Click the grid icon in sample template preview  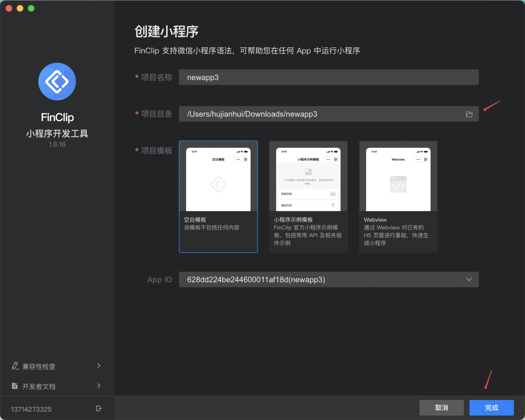coord(308,171)
